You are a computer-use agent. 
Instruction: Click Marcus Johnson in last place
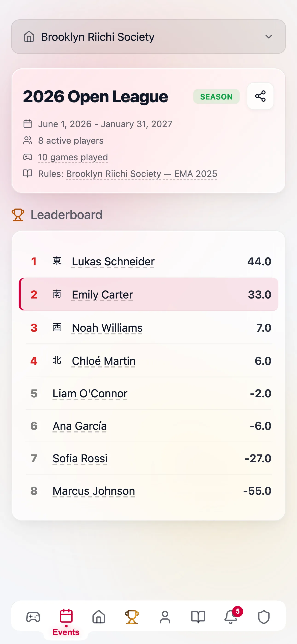[x=94, y=491]
